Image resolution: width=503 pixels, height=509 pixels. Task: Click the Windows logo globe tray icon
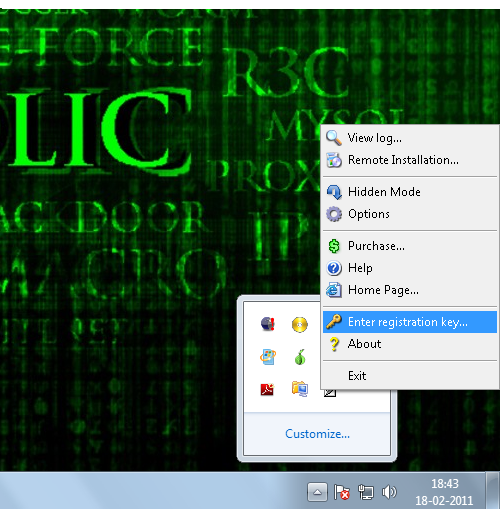pyautogui.click(x=268, y=357)
